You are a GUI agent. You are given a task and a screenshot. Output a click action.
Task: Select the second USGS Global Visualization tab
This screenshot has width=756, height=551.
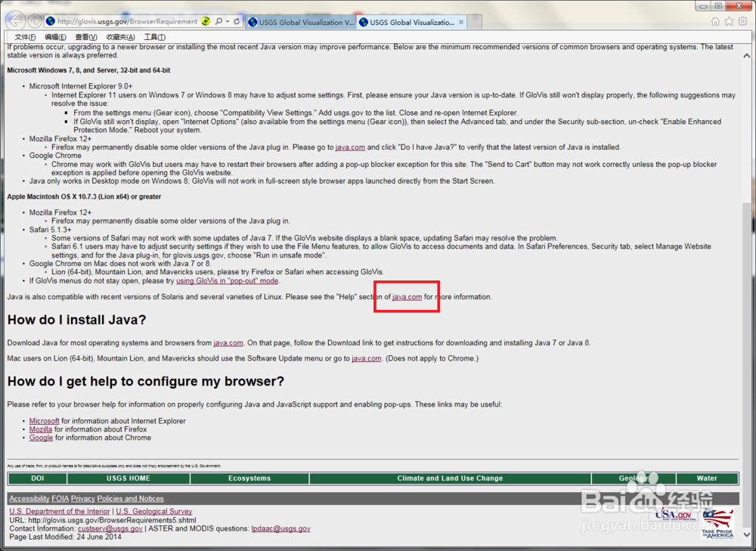pyautogui.click(x=411, y=22)
